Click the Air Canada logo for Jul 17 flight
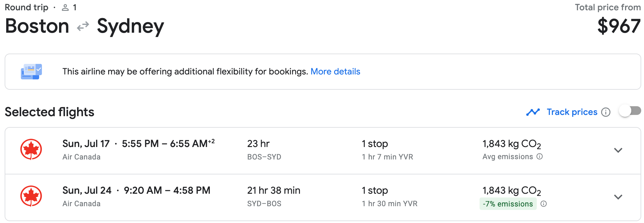Image resolution: width=644 pixels, height=223 pixels. [31, 149]
